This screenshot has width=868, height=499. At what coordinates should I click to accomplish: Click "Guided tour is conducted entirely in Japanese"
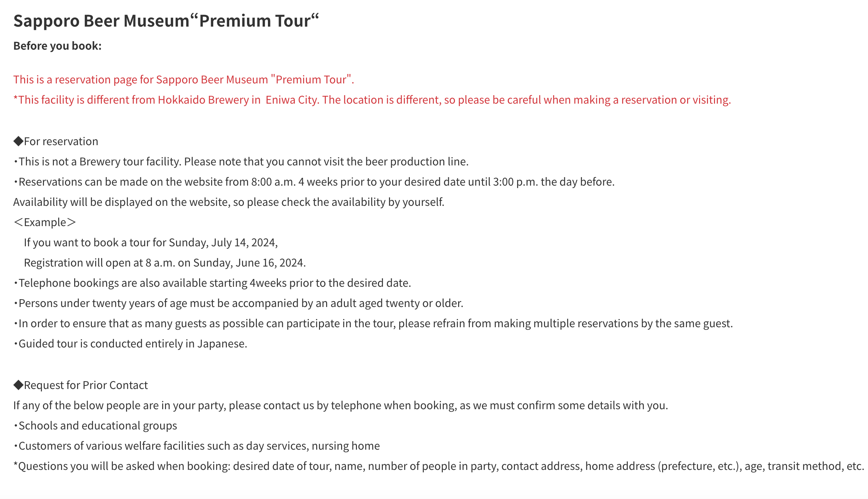[133, 344]
